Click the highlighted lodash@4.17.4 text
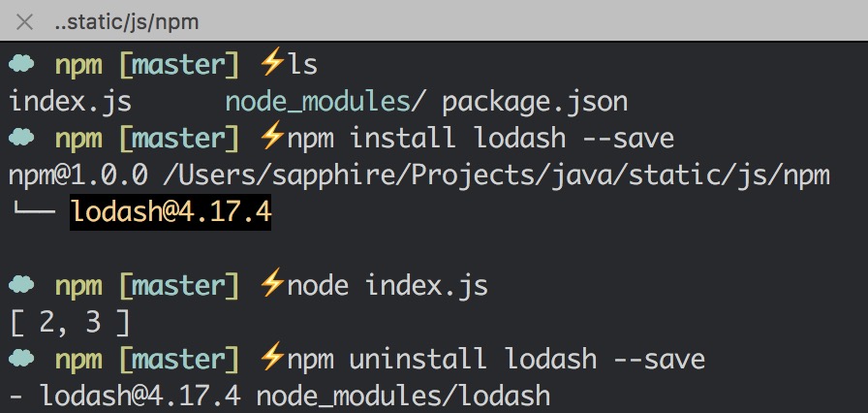The image size is (868, 413). pyautogui.click(x=170, y=212)
